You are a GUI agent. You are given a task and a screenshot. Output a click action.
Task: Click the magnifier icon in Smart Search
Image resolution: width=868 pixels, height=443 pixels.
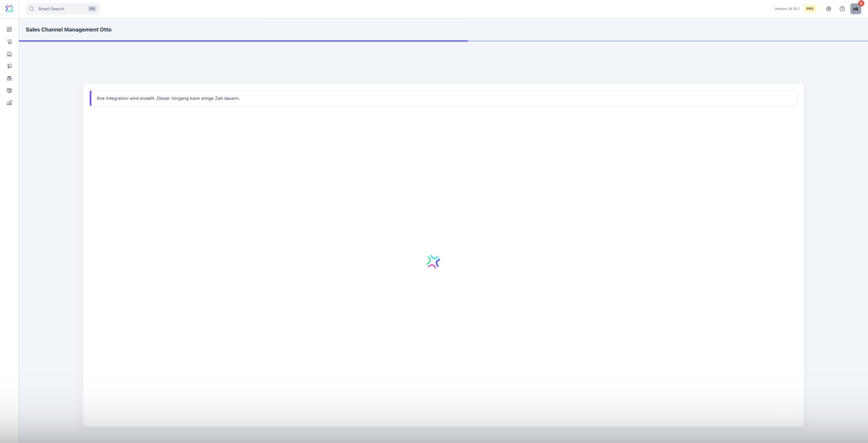pos(32,9)
